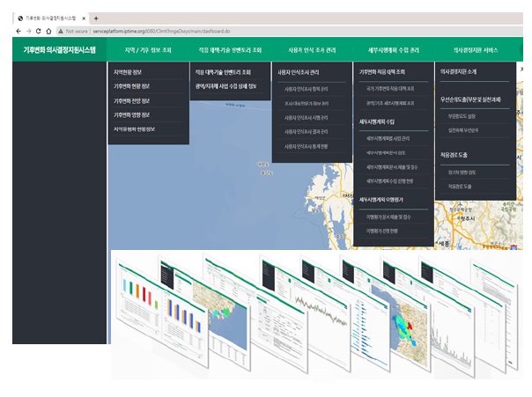This screenshot has width=532, height=397.
Task: Open 세부시행계획별 사업 관리
Action: point(388,139)
